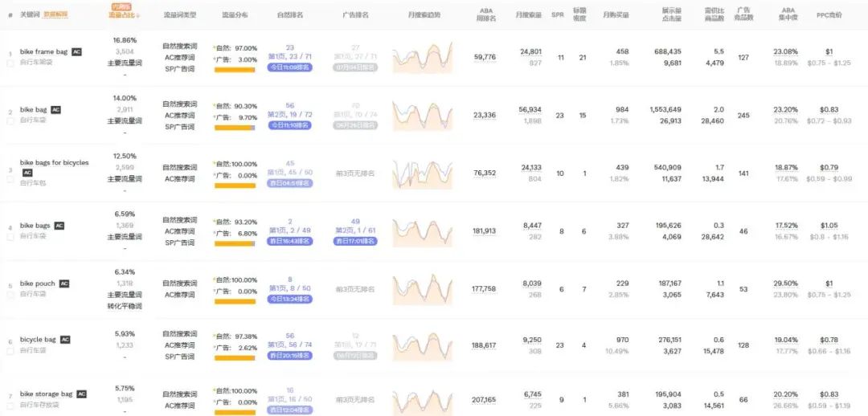This screenshot has width=868, height=416.
Task: Click the 月购买量 column header
Action: 616,15
